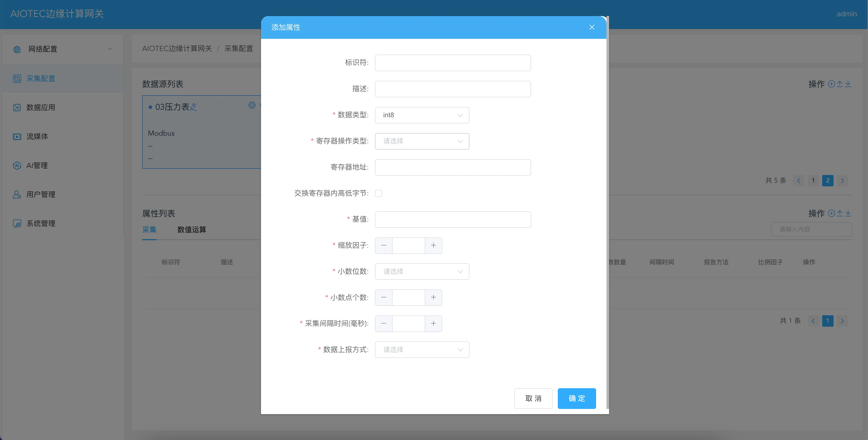This screenshot has height=440, width=868.
Task: Open the 数据类型 dropdown showing int8
Action: click(422, 115)
